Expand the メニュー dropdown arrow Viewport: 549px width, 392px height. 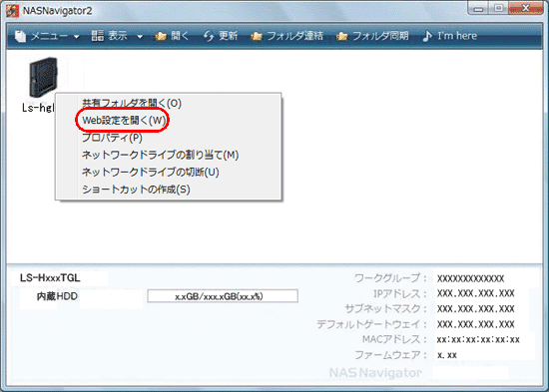coord(77,36)
